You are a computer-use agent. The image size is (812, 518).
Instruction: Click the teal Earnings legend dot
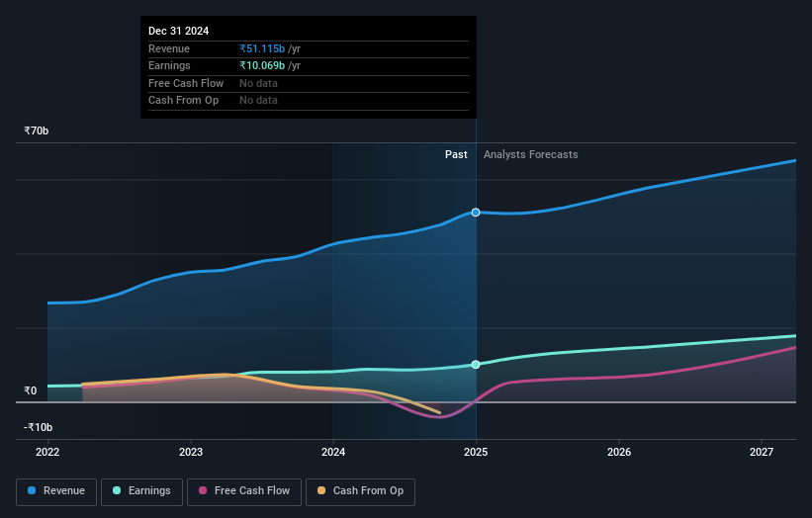117,490
